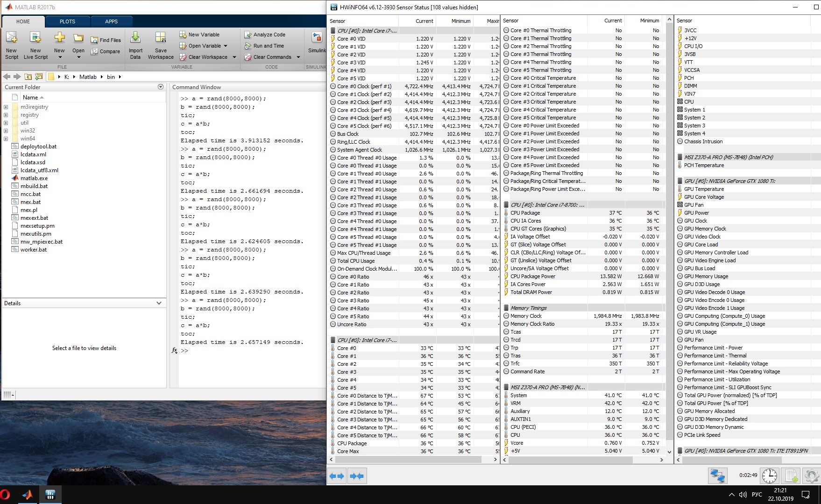
Task: Open HWiNFO network remote monitoring button
Action: click(718, 476)
